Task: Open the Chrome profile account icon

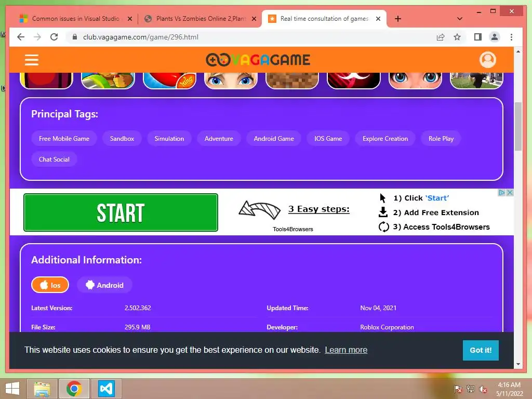Action: [495, 37]
